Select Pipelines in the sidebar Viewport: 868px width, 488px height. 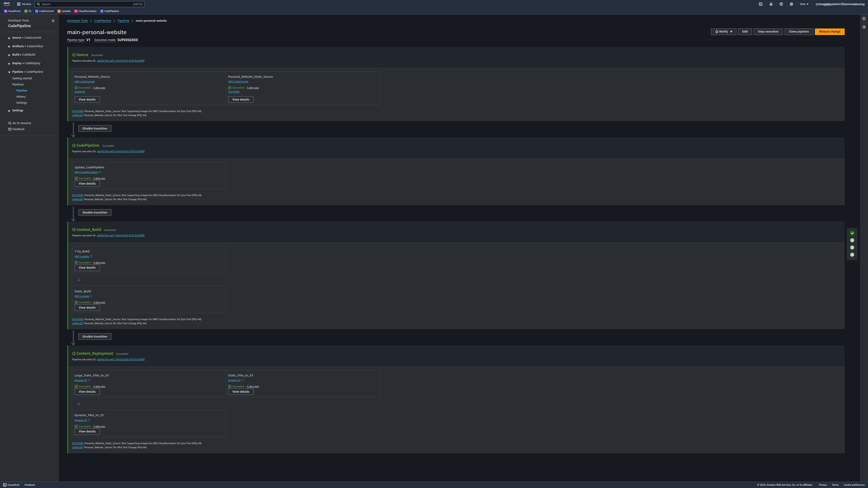pos(18,84)
